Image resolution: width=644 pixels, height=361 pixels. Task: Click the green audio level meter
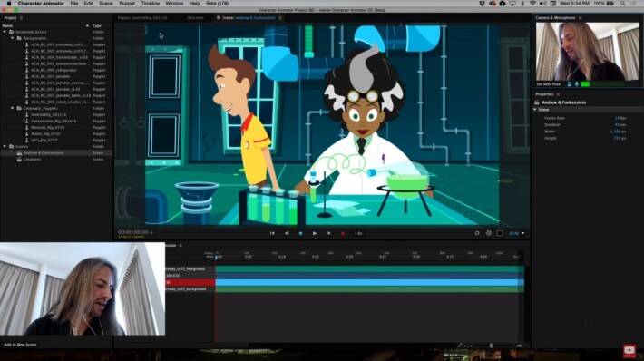[585, 84]
